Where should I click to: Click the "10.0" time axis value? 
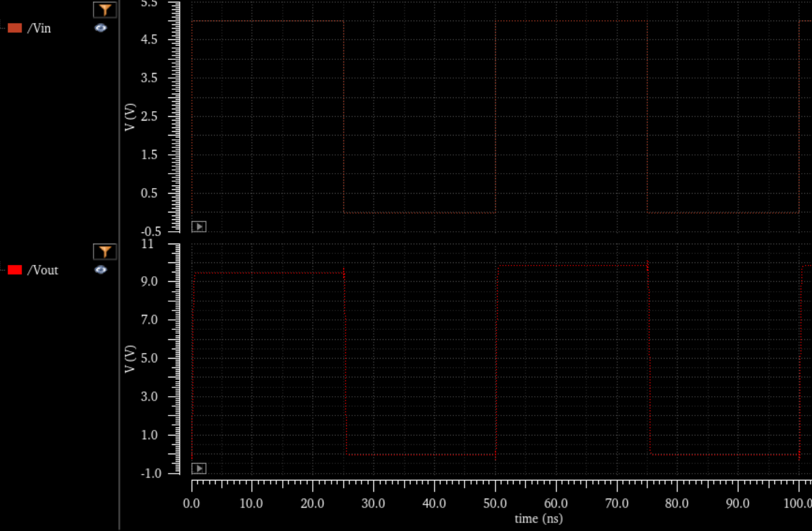(x=252, y=504)
